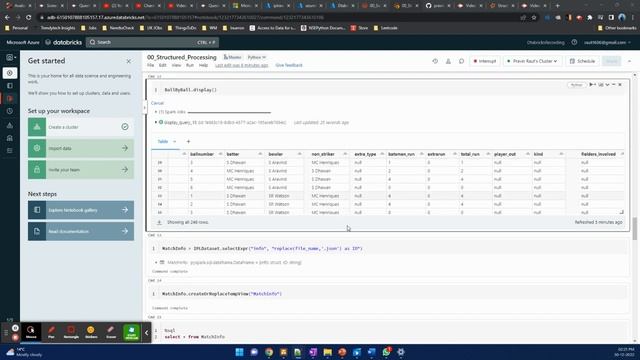640x360 pixels.
Task: Select Eraser tool in annotation toolbar
Action: pos(111,332)
